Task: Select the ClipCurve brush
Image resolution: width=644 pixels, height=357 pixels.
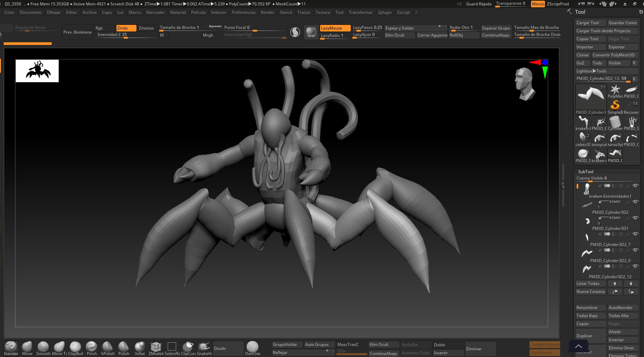Action: (x=188, y=348)
